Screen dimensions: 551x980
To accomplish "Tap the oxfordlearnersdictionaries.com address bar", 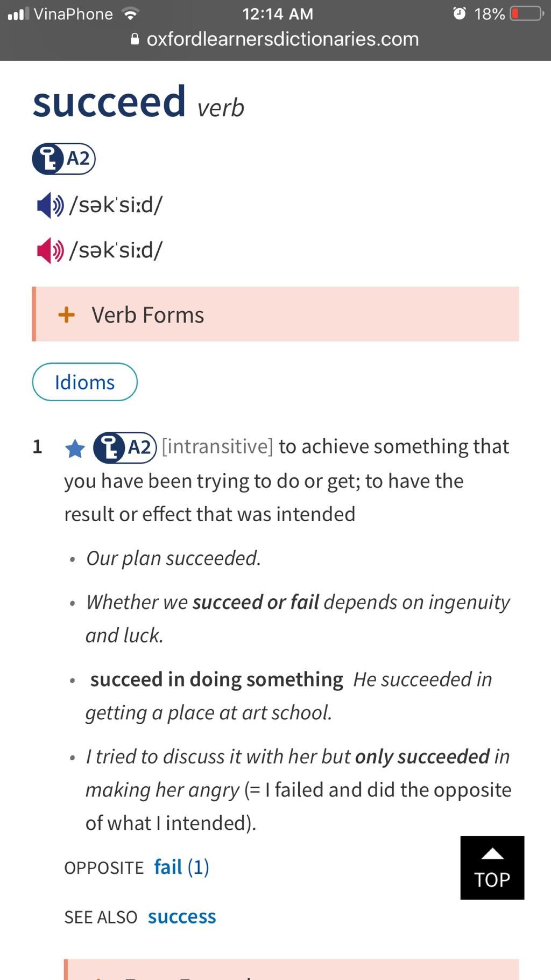I will [282, 39].
